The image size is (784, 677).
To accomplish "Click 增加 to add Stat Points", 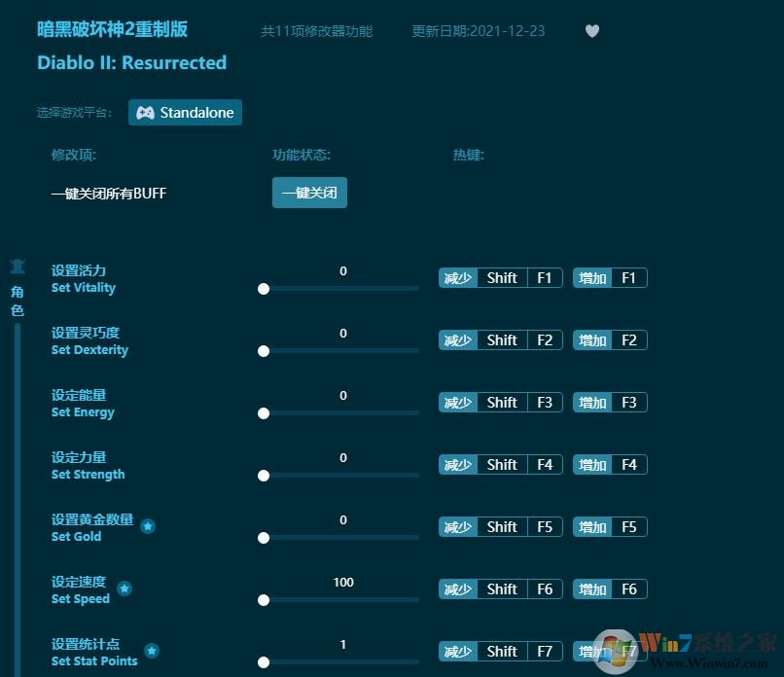I will click(x=591, y=651).
